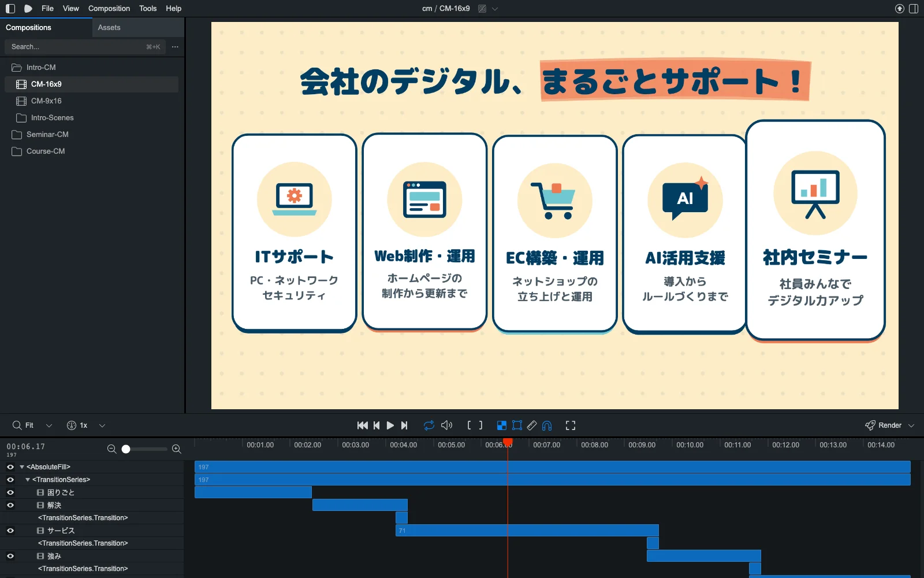Collapse the TransitionSeries timeline row

[28, 480]
